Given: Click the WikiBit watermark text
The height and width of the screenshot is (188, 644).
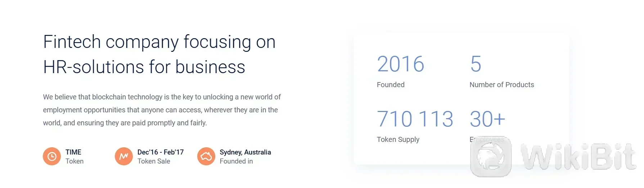Looking at the screenshot, I should [x=578, y=157].
